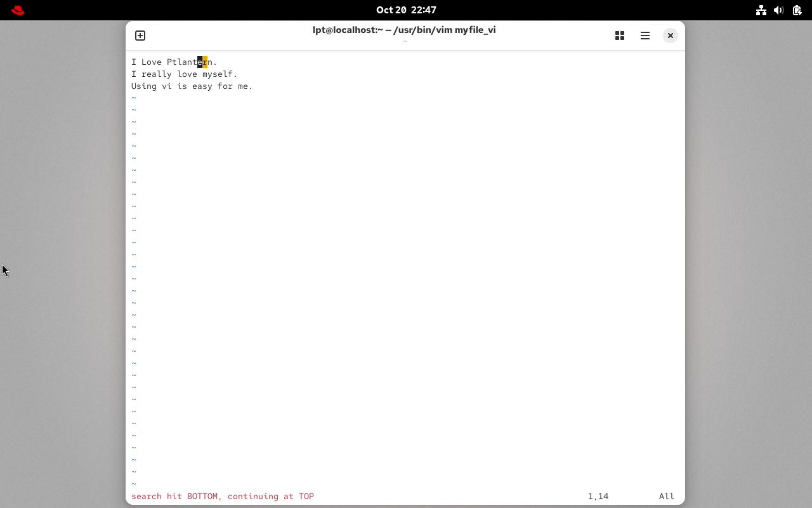Click the highlighted search match in Ptlantern
This screenshot has height=508, width=812.
[203, 62]
